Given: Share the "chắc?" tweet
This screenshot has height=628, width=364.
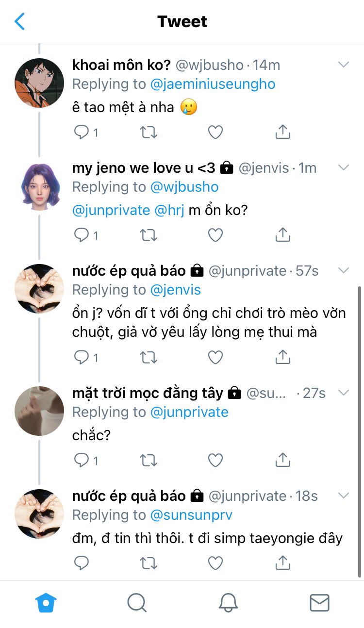Looking at the screenshot, I should (x=282, y=460).
